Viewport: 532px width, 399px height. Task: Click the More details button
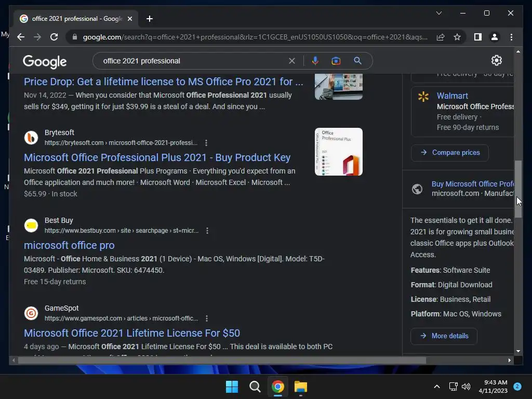(x=444, y=336)
